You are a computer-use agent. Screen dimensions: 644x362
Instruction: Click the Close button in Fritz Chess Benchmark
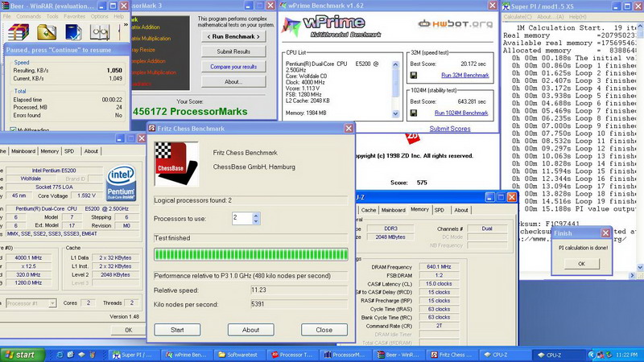pyautogui.click(x=324, y=330)
